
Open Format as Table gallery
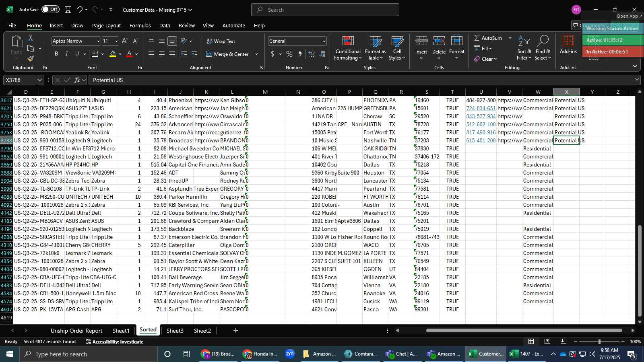click(x=375, y=48)
